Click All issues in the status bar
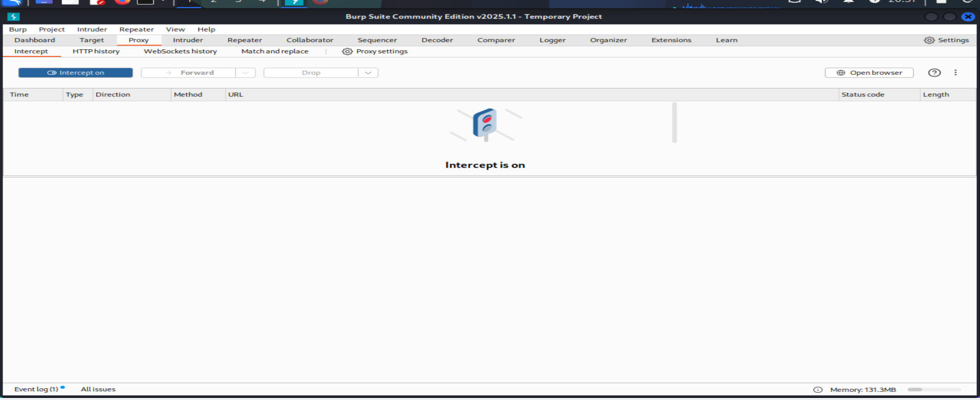Viewport: 980px width, 400px height. tap(98, 389)
